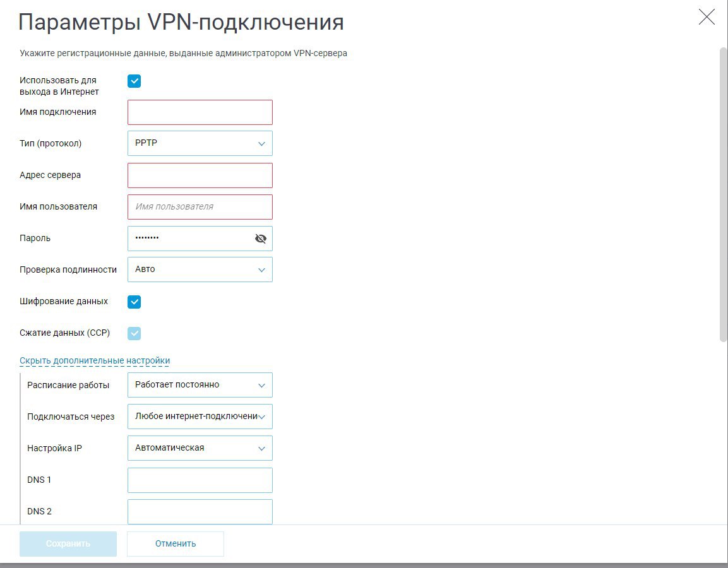Focus the Адрес сервера input field
The height and width of the screenshot is (568, 728).
point(200,175)
